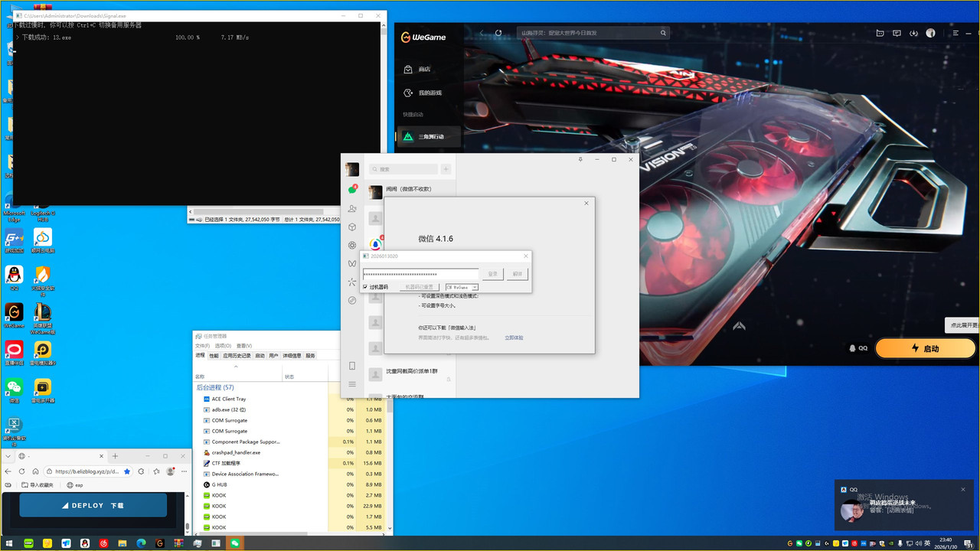Click the password field in login dialog
Image resolution: width=980 pixels, height=551 pixels.
(x=420, y=273)
